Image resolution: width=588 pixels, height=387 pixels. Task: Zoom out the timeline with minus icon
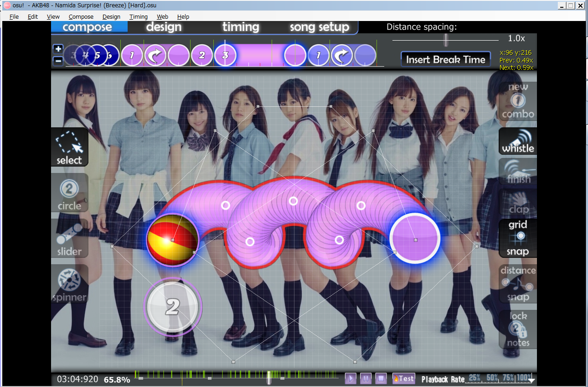[x=58, y=60]
